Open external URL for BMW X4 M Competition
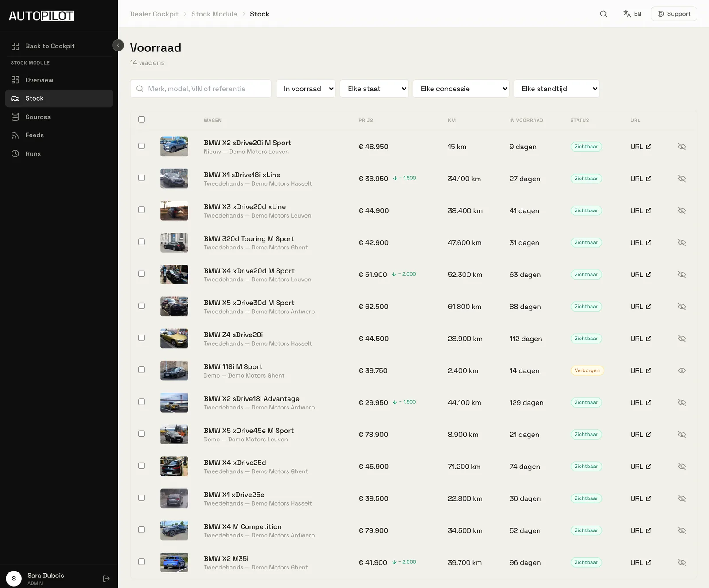 pyautogui.click(x=641, y=530)
